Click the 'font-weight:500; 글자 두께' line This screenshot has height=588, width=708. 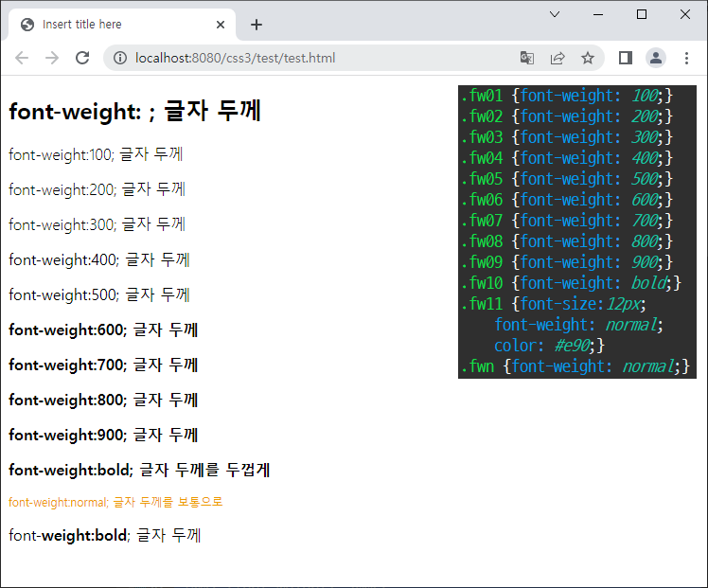tap(99, 294)
